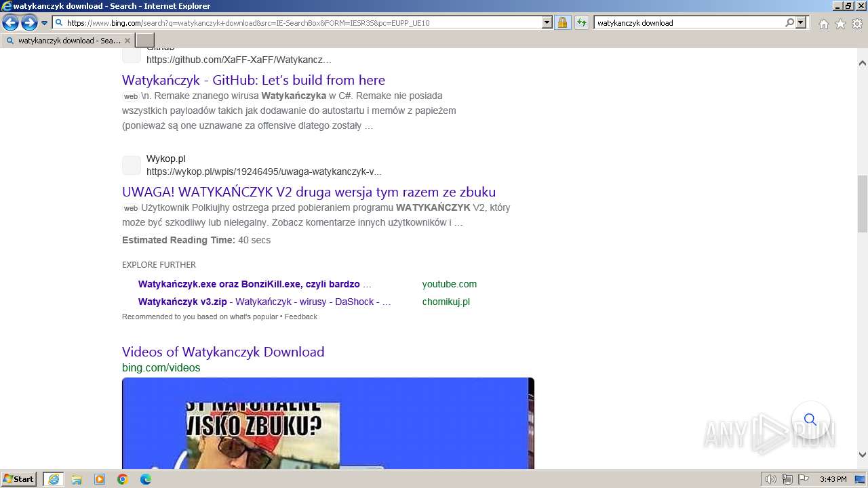Viewport: 868px width, 488px height.
Task: Go to the Home page icon
Action: click(823, 24)
